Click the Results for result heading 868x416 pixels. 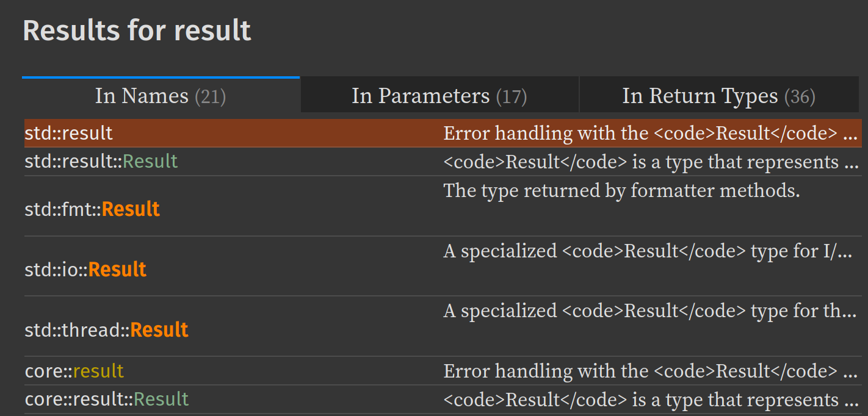[137, 30]
